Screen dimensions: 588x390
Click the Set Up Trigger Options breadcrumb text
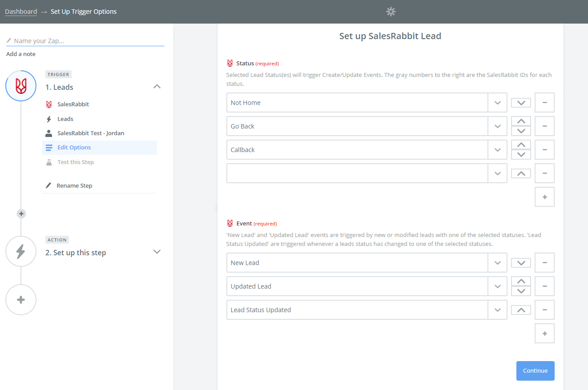click(x=84, y=12)
